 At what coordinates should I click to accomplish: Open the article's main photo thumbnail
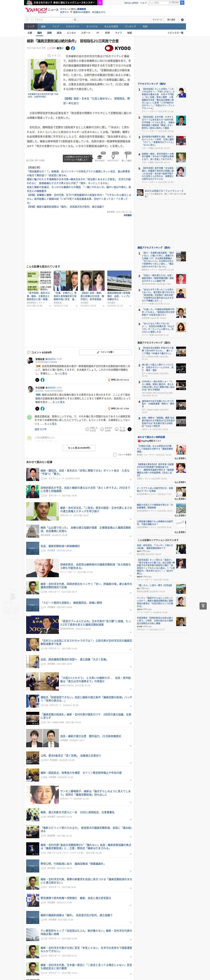44,75
